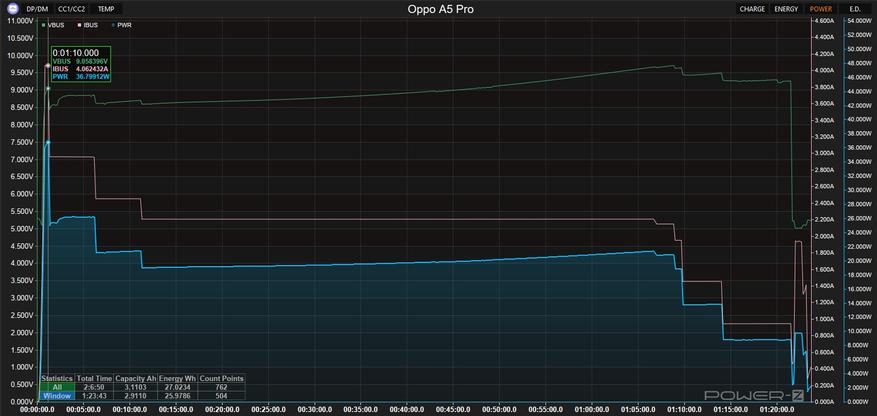
Task: Click the tooltip IBUS value 4.062432A
Action: 92,68
